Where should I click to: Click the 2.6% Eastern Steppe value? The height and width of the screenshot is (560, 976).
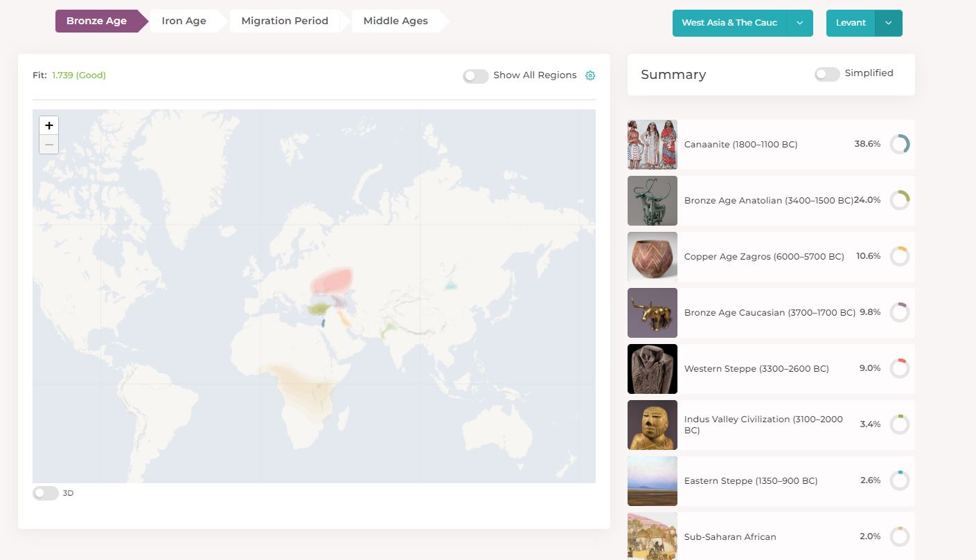click(x=870, y=480)
